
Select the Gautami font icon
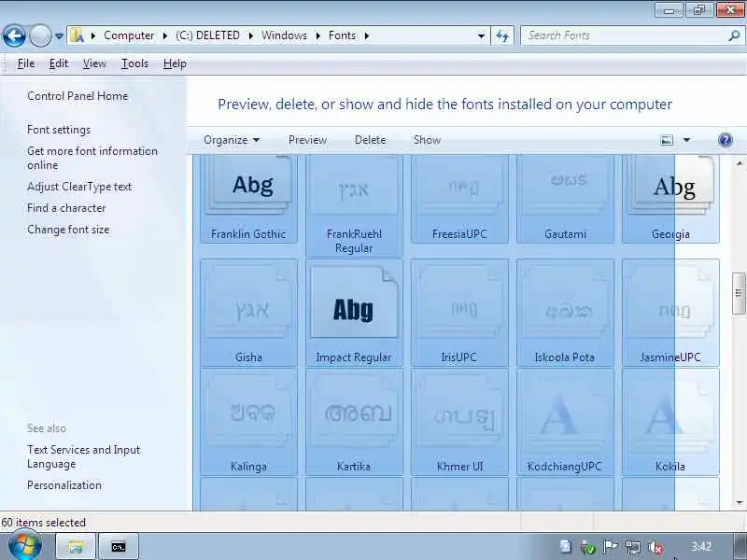565,199
